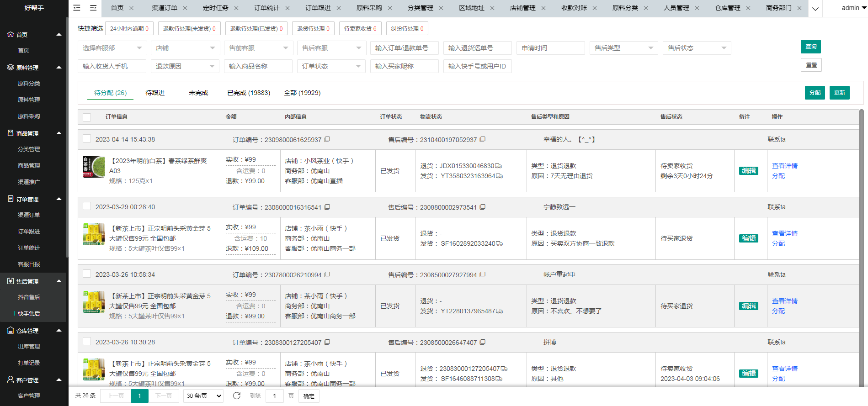Open the 选择客服部 dropdown

(112, 48)
